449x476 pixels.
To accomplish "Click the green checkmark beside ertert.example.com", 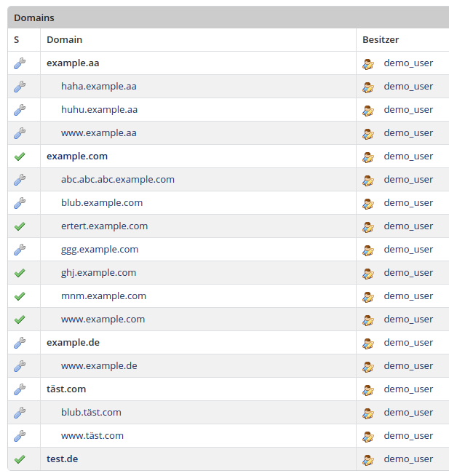I will tap(20, 226).
